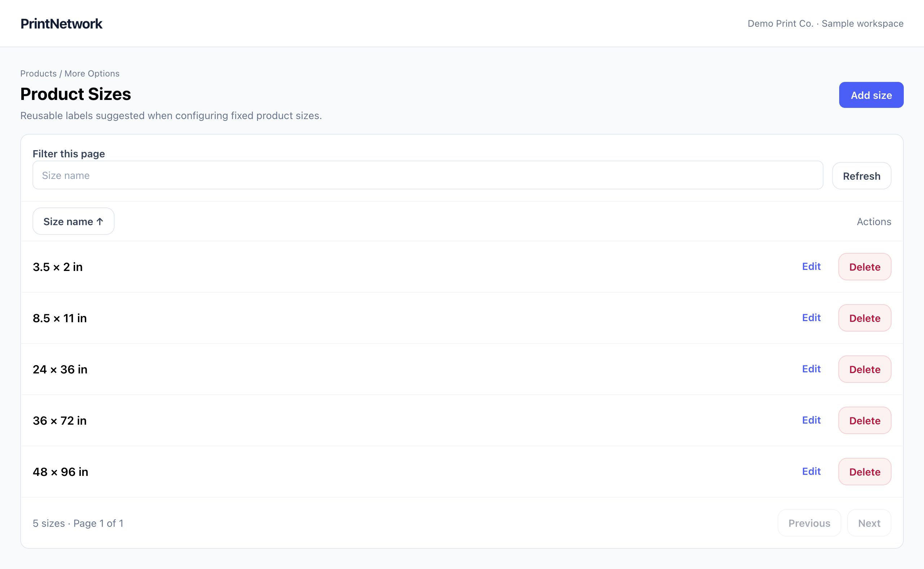Edit the 24 × 36 in size
Image resolution: width=924 pixels, height=569 pixels.
(811, 369)
